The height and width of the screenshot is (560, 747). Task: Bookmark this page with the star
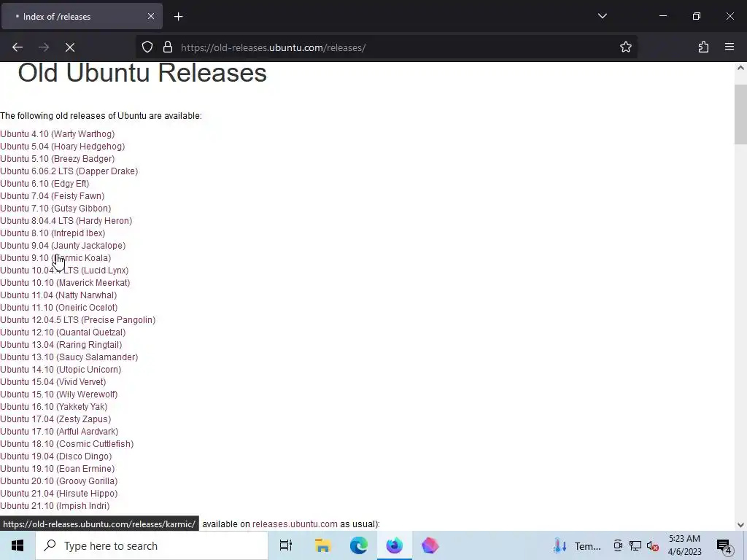[625, 47]
